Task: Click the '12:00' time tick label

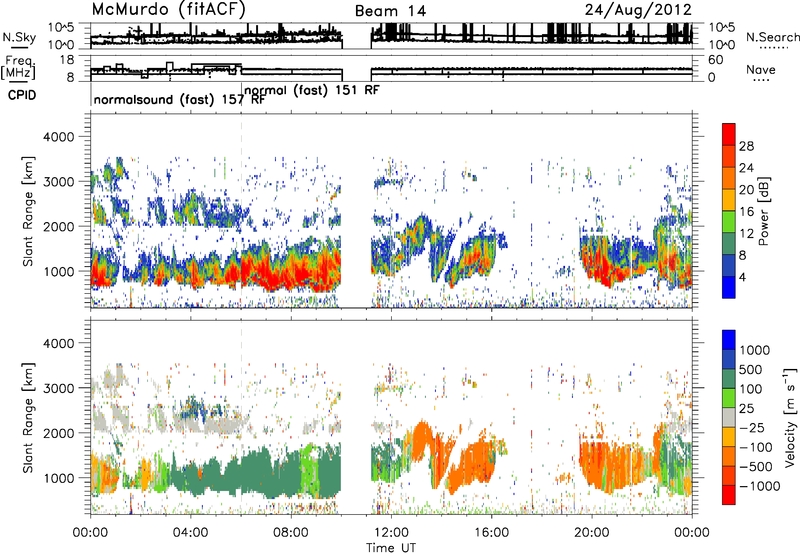Action: (x=391, y=533)
